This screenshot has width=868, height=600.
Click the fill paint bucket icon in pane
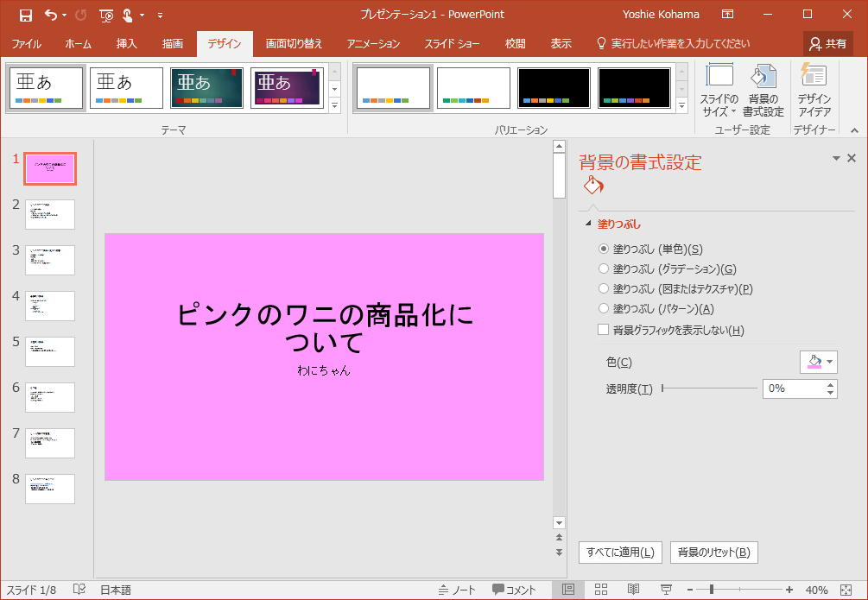[x=592, y=185]
